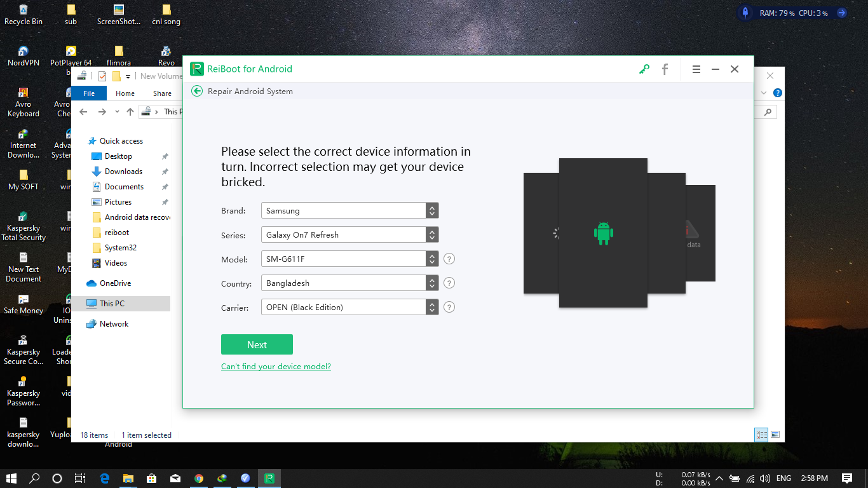The image size is (868, 488).
Task: Select Desktop in the Explorer navigation pane
Action: click(x=118, y=156)
